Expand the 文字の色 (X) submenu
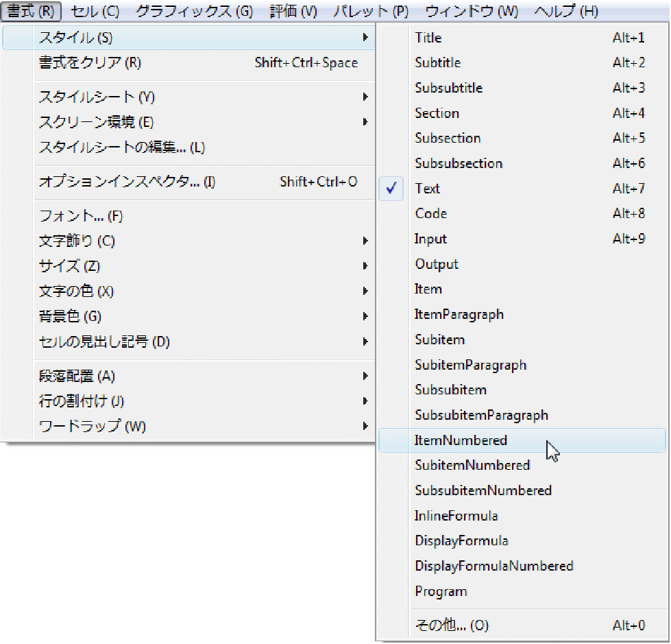The width and height of the screenshot is (671, 644). click(x=188, y=291)
